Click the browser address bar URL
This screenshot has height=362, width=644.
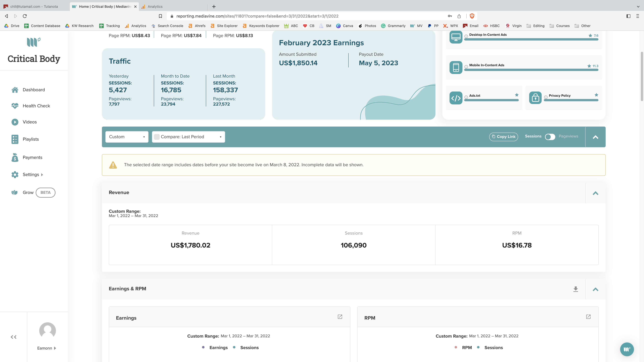[257, 16]
